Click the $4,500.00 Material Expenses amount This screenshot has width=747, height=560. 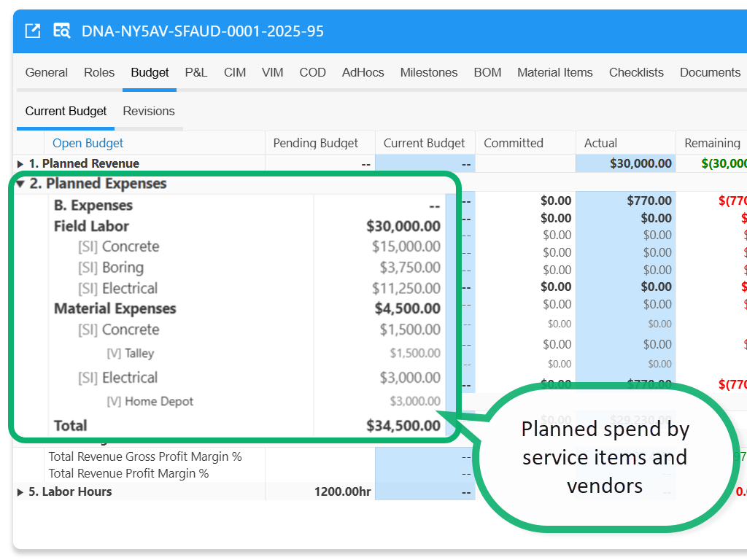tap(407, 308)
